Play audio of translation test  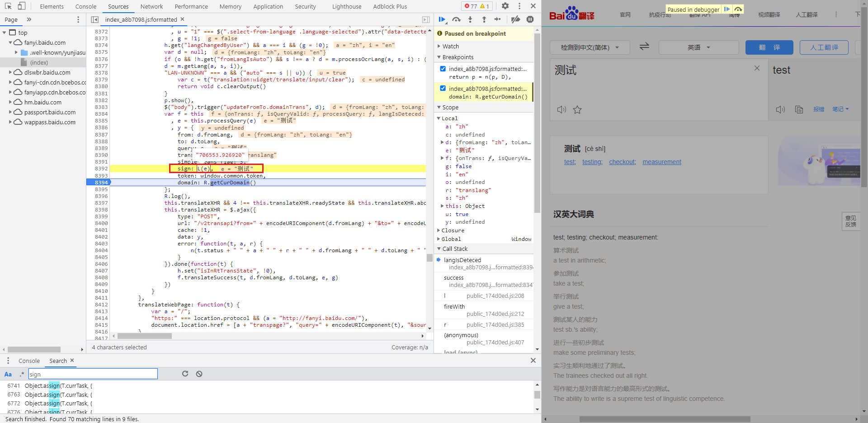click(x=780, y=109)
